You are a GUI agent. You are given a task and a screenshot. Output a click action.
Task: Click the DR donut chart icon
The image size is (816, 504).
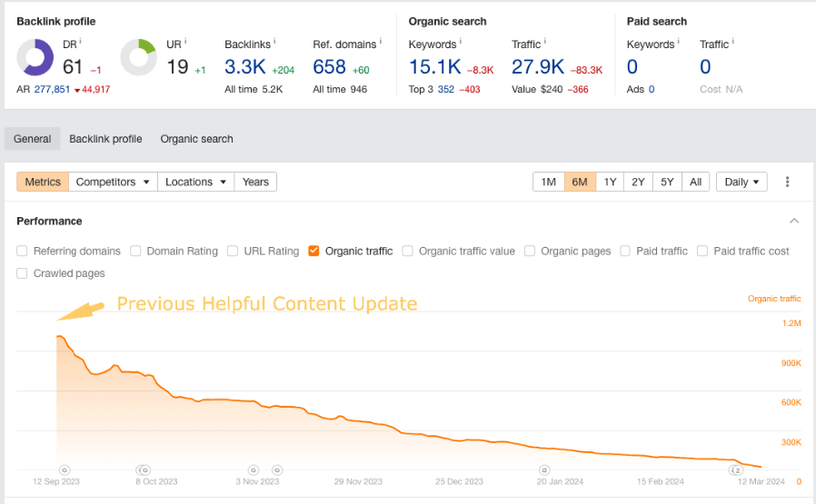tap(35, 58)
